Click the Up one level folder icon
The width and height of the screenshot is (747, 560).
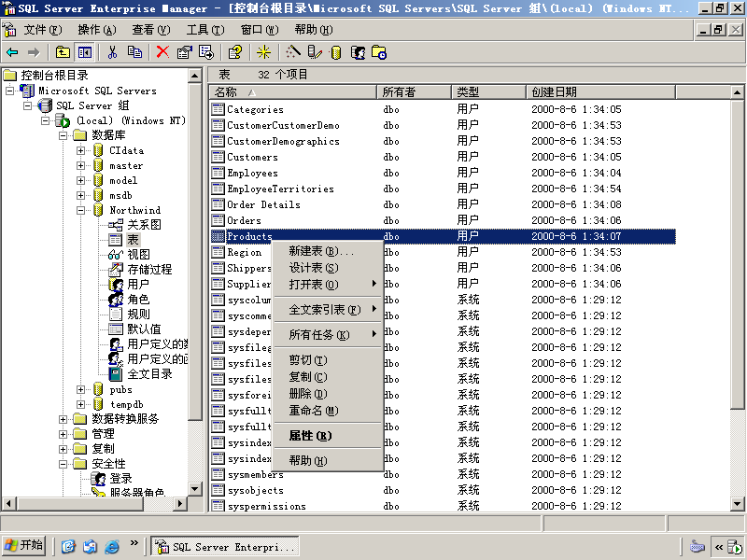point(63,52)
